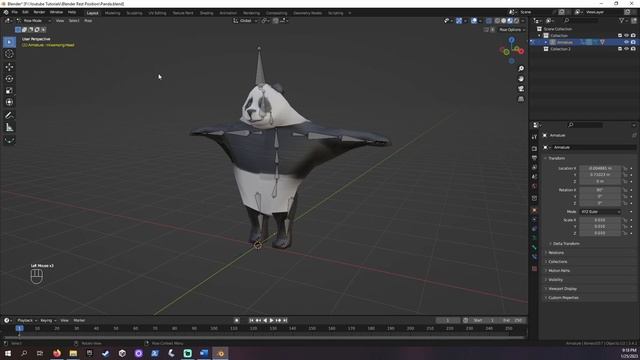
Task: Open the Bone properties tab (green bone)
Action: tap(534, 247)
